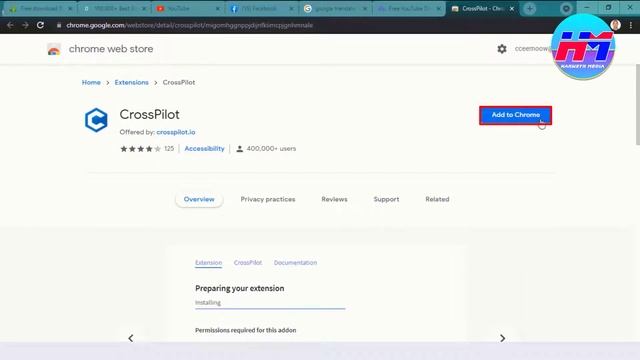Reload the page with the refresh icon
Viewport: 640px width, 360px height.
[40, 25]
